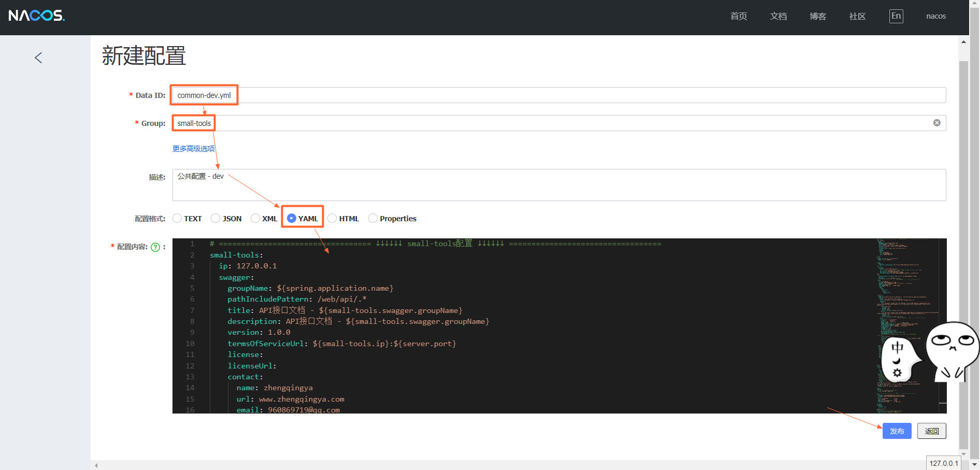The height and width of the screenshot is (470, 980).
Task: Click the 'url: www.zhengqingya.com' line
Action: click(290, 399)
